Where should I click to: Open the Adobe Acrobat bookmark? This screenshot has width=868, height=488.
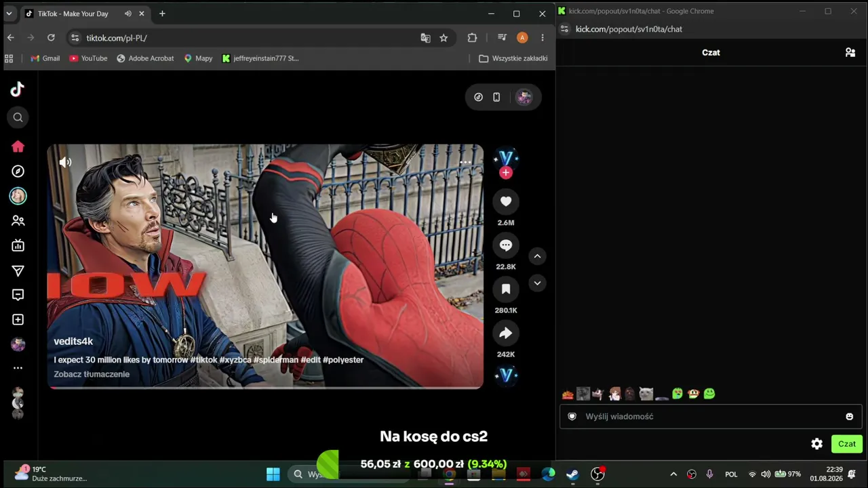[145, 58]
